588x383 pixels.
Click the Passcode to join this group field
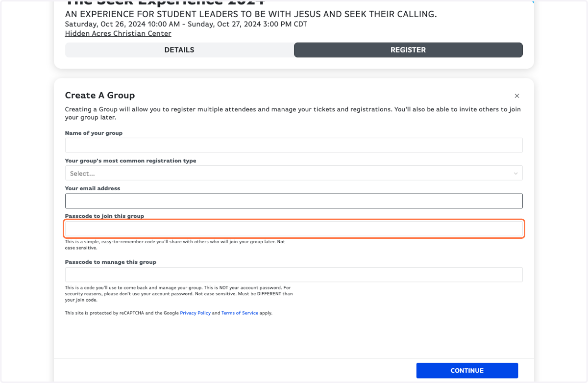pos(294,229)
